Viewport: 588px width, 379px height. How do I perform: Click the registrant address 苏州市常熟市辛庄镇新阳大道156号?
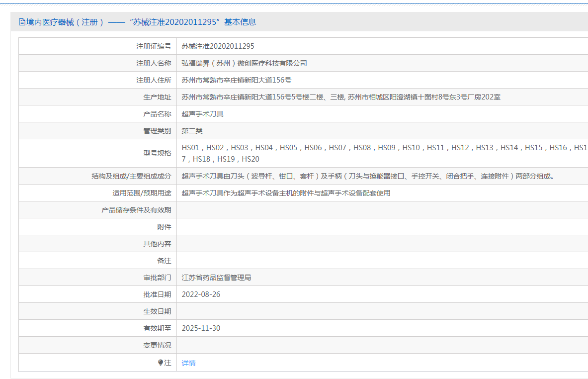236,80
